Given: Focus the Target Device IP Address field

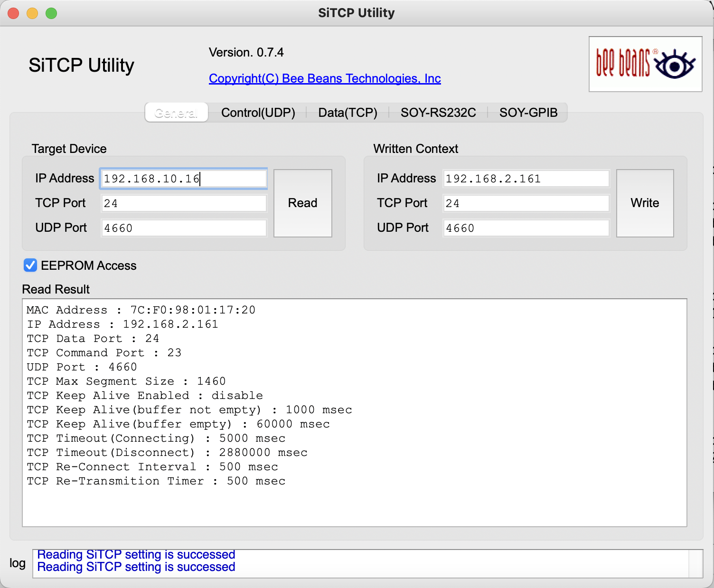Looking at the screenshot, I should (x=183, y=179).
